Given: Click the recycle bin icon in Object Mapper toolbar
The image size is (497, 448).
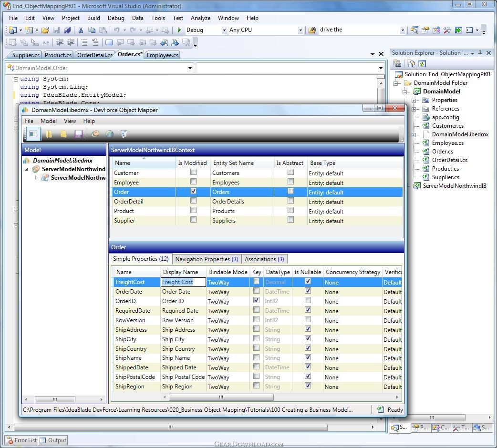Looking at the screenshot, I should (124, 134).
